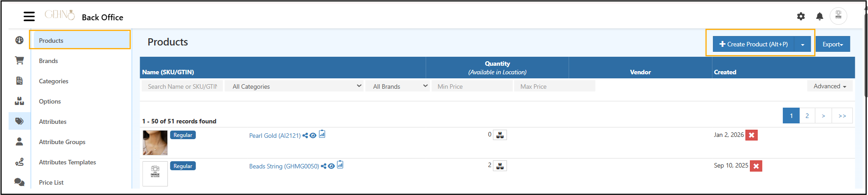Click the shopping cart sidebar icon
The image size is (868, 195).
pos(19,60)
